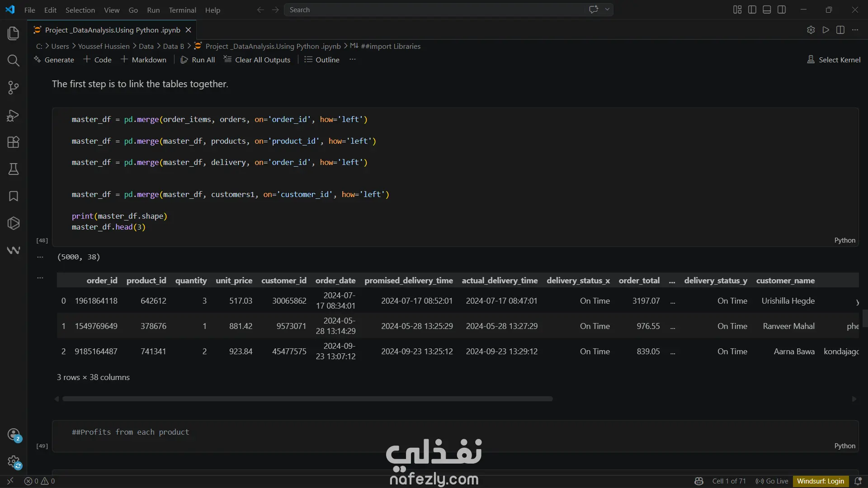The image size is (868, 488).
Task: Open the Source Control view
Action: coord(14,88)
